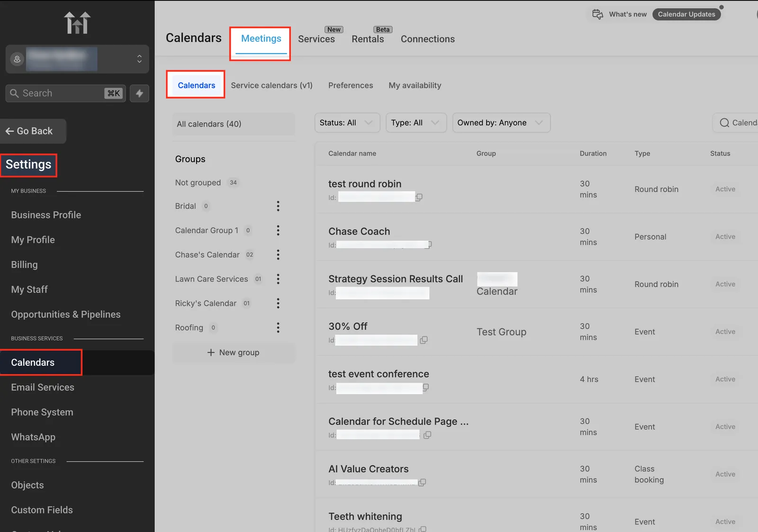The height and width of the screenshot is (532, 758).
Task: Open options menu for Chase's Calendar group
Action: (278, 255)
